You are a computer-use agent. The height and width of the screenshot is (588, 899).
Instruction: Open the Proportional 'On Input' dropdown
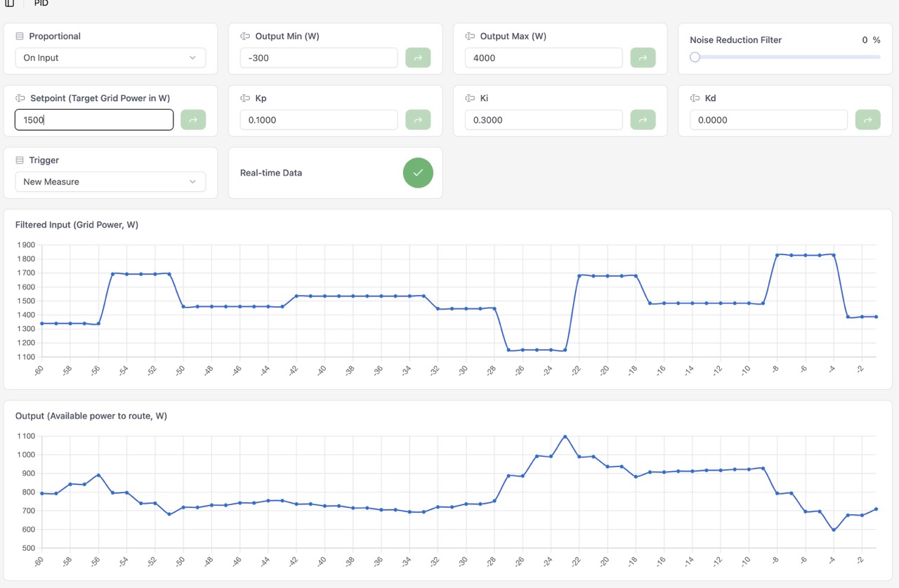(110, 58)
